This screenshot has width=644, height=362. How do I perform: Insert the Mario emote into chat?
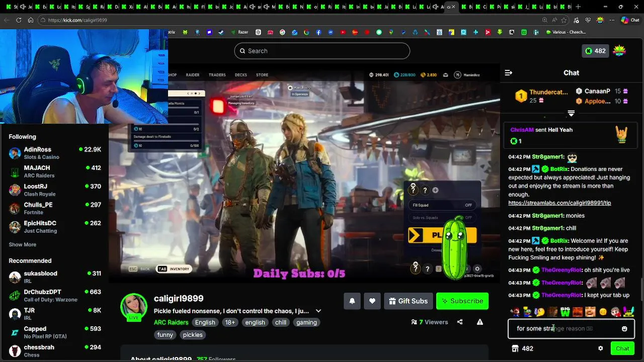tap(515, 312)
